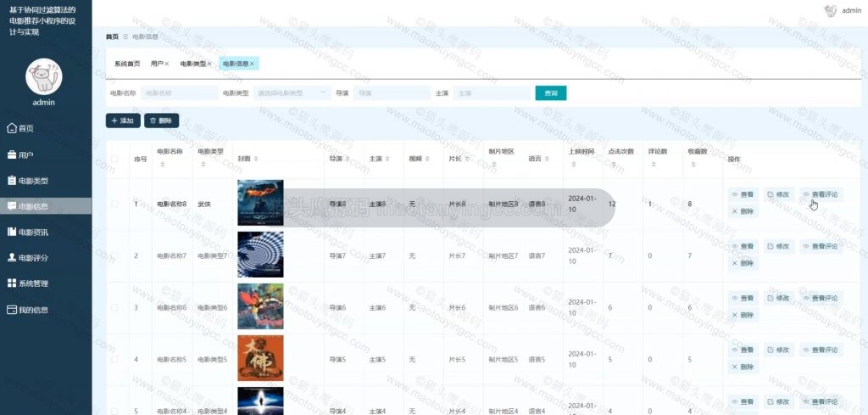The image size is (868, 415).
Task: Click the admin avatar icon in top-right header
Action: point(830,10)
